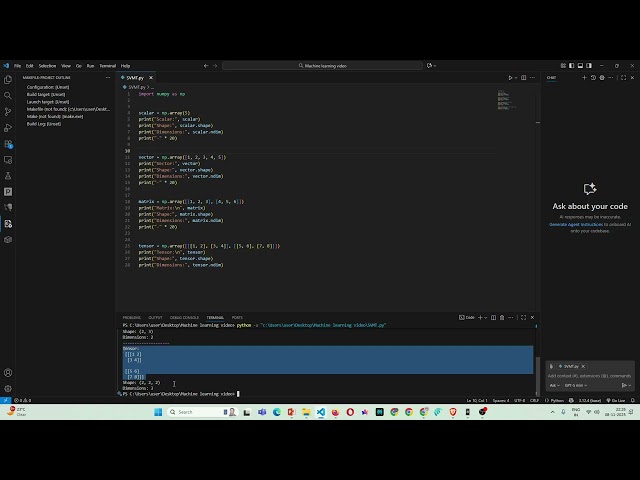Click Ln/Col cursor position in status bar
The width and height of the screenshot is (640, 480).
477,400
